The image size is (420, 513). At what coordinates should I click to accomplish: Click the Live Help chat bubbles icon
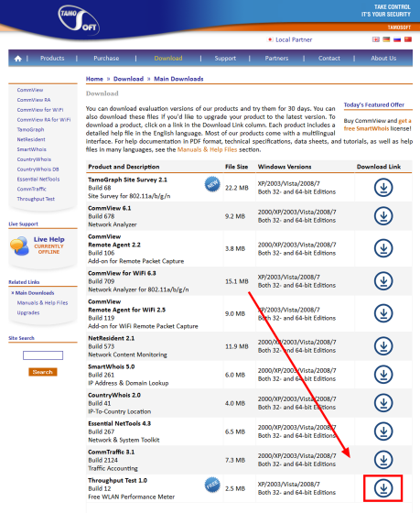tap(19, 246)
